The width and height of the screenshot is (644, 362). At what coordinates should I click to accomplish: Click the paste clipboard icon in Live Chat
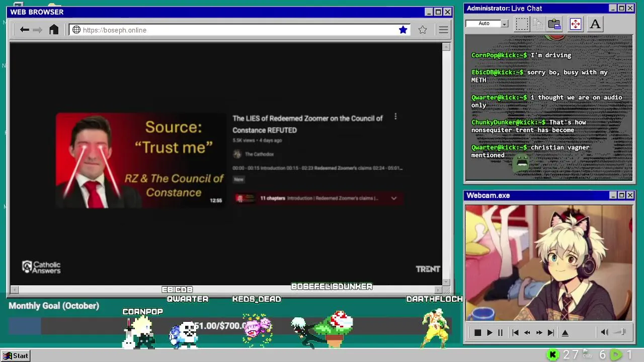point(554,24)
